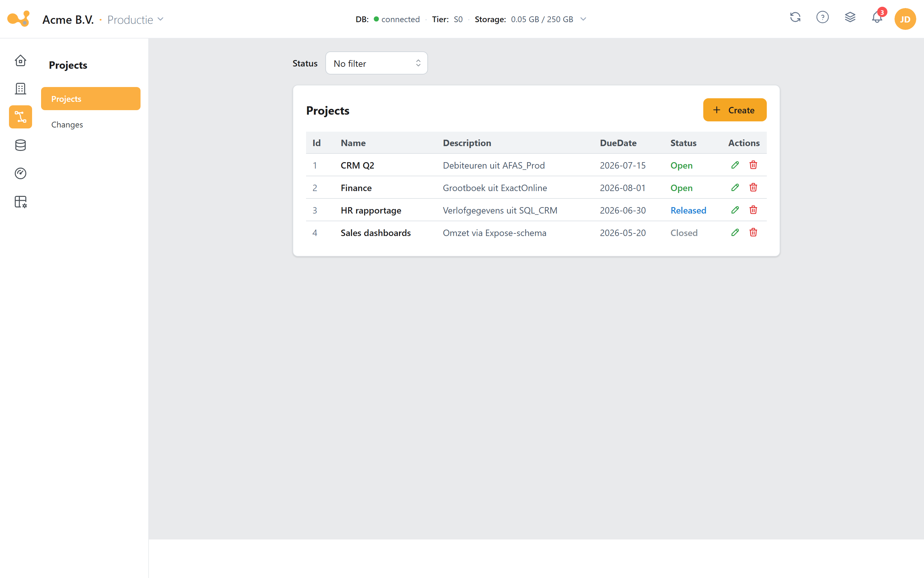Edit the CRM Q2 project
The width and height of the screenshot is (924, 578).
[735, 165]
